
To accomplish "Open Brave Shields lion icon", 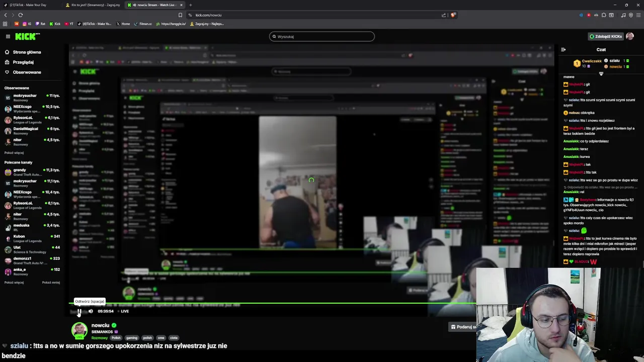I will [452, 15].
